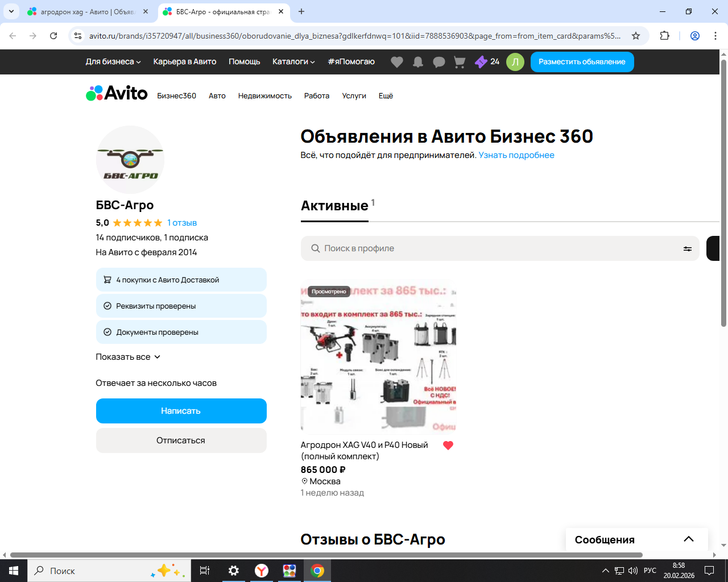
Task: Open Windows Start menu
Action: [14, 571]
